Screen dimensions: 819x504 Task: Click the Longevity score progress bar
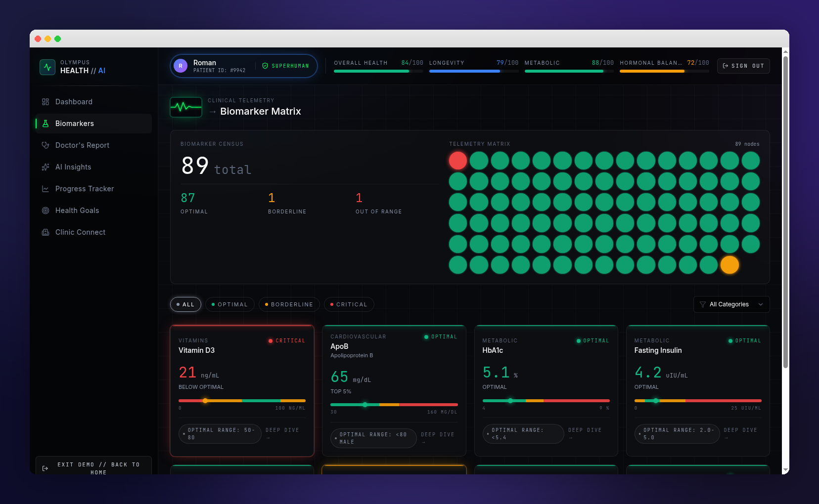(x=474, y=71)
